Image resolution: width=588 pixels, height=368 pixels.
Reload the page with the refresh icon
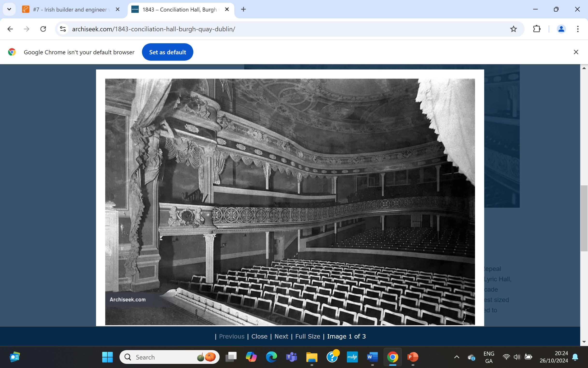[x=43, y=29]
